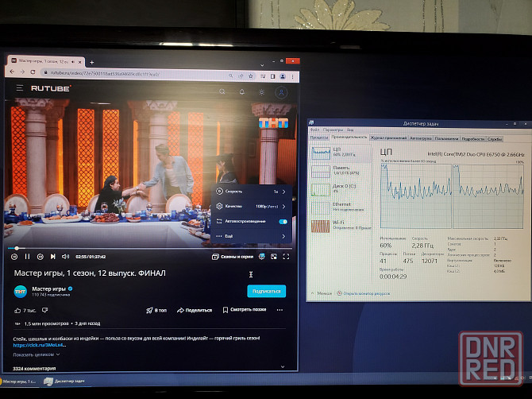Select ЦП in the performance list
Viewport: 532px width, 399px height.
341,153
